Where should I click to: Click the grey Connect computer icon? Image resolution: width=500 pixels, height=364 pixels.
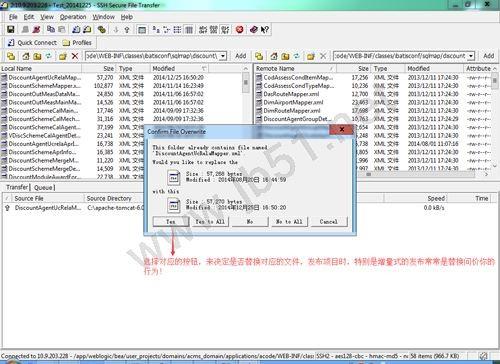click(25, 29)
